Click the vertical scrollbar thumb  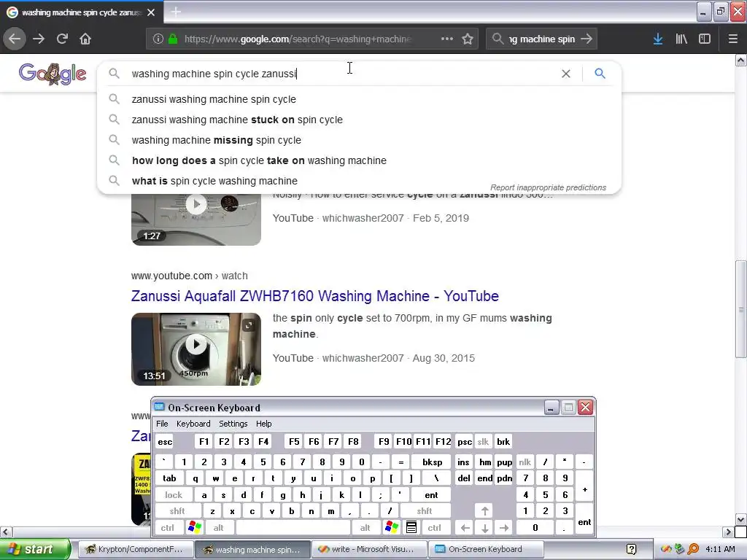coord(740,309)
